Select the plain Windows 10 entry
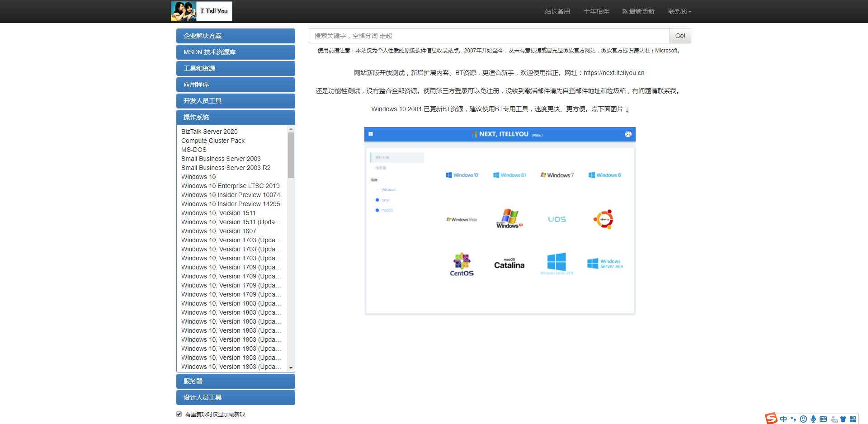This screenshot has height=424, width=868. click(198, 177)
